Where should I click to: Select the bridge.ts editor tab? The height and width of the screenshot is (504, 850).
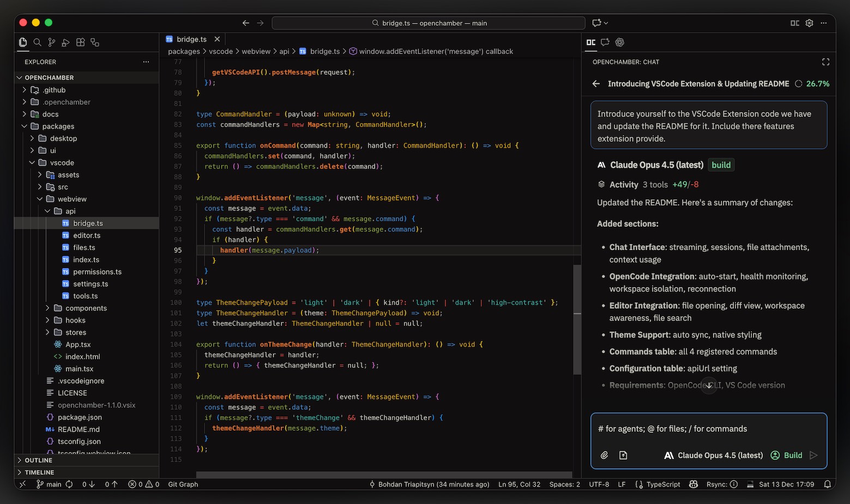pos(191,39)
